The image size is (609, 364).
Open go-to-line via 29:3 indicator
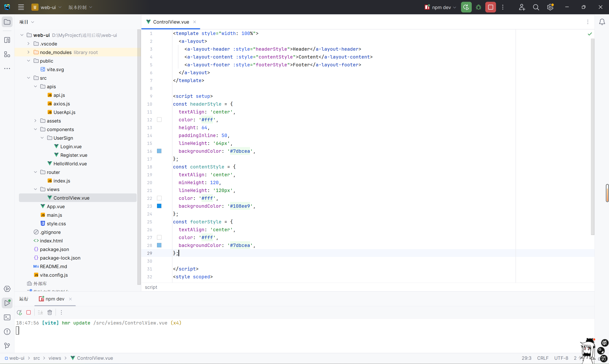click(527, 358)
